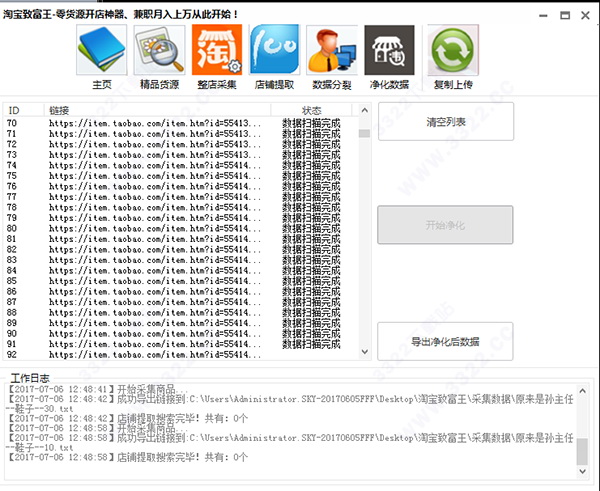Select row with ID 84
Screen dimensions: 600x491
click(x=181, y=271)
